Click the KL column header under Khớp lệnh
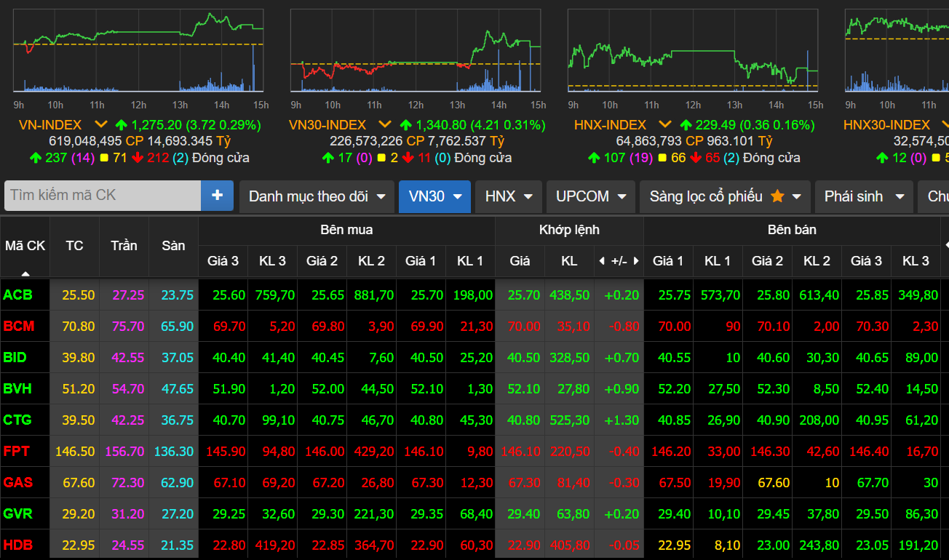949x560 pixels. (569, 260)
